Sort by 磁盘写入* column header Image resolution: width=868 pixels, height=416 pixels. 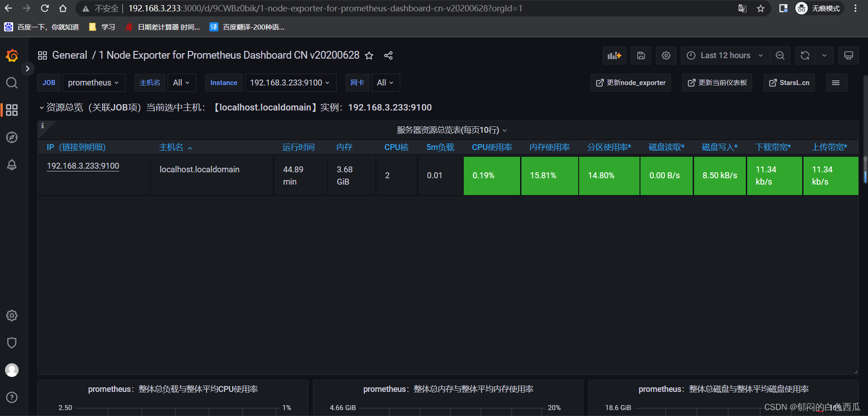click(x=719, y=147)
